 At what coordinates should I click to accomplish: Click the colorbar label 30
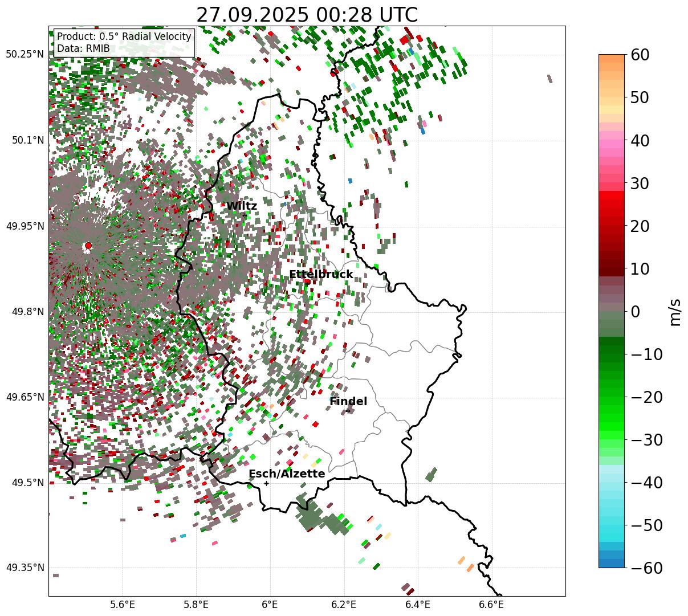[x=640, y=183]
